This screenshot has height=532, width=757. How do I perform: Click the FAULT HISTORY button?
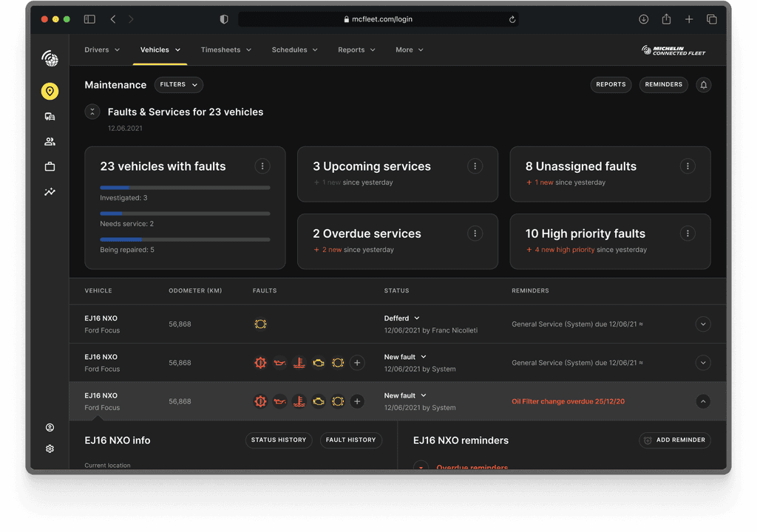click(x=351, y=440)
